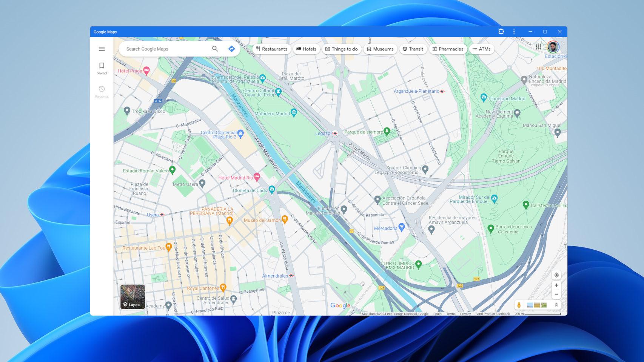The height and width of the screenshot is (362, 644).
Task: Select the Hotel Praga pin
Action: 146,70
